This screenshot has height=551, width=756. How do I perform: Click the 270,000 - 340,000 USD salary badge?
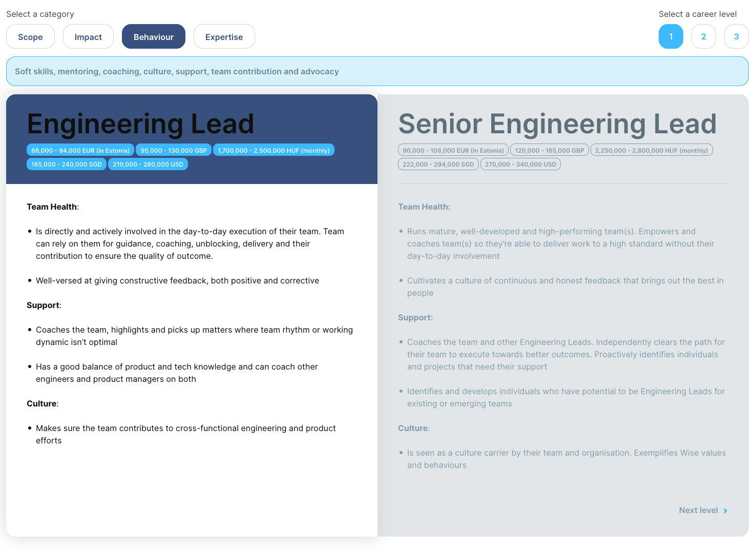point(520,164)
